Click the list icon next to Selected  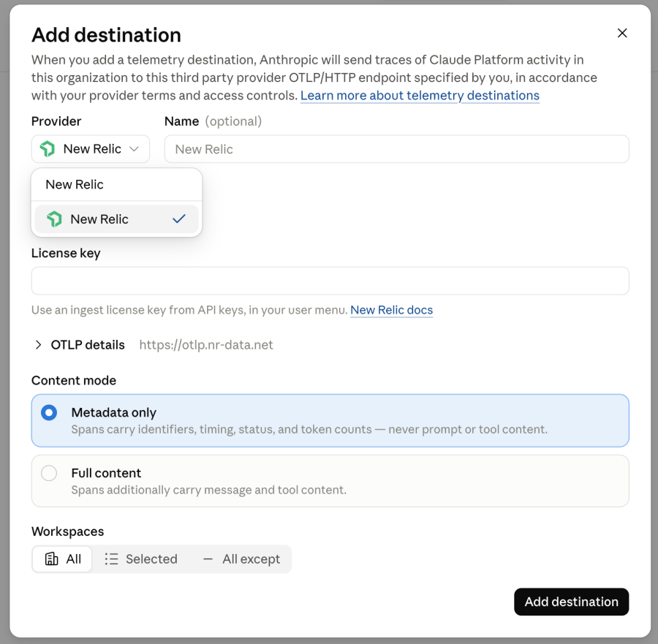click(x=111, y=558)
